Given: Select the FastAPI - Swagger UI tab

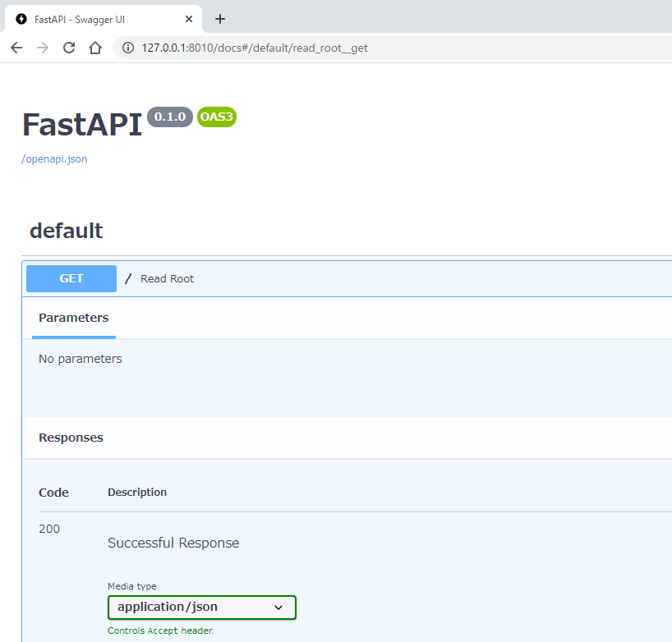Looking at the screenshot, I should [103, 19].
